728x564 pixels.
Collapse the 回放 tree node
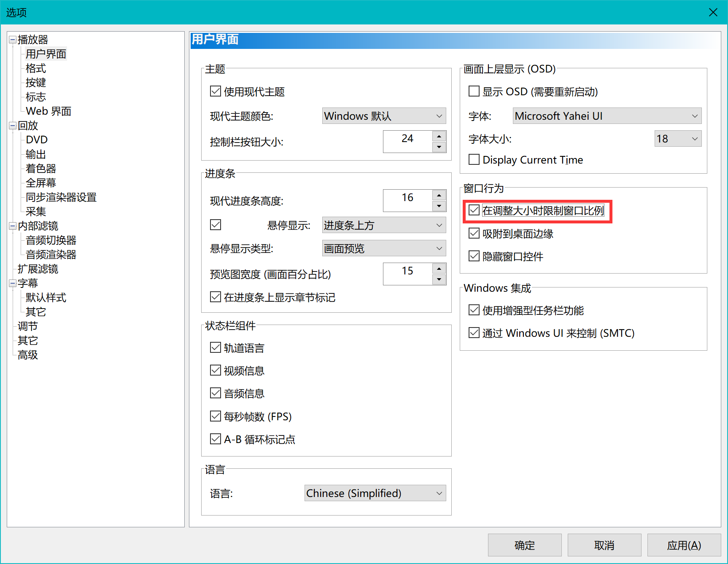click(13, 126)
